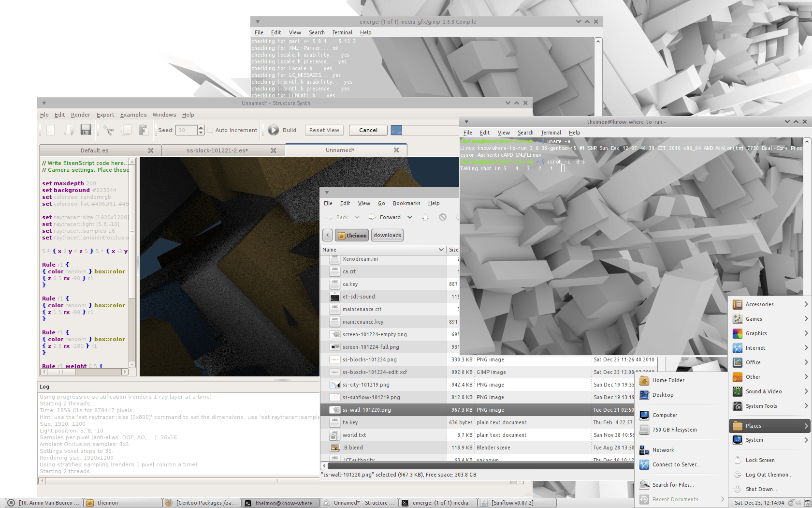The width and height of the screenshot is (812, 508).
Task: Open Terminal menu in emerge terminal window
Action: (342, 32)
